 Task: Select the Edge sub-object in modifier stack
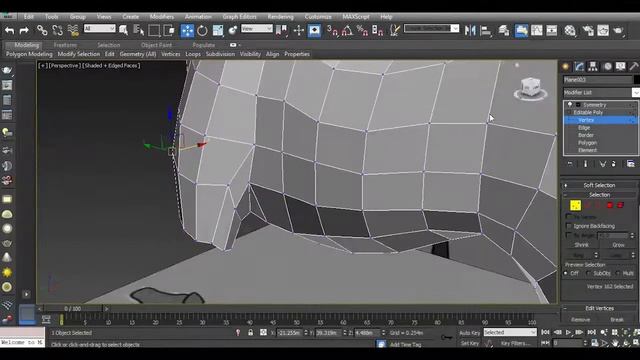pyautogui.click(x=584, y=128)
